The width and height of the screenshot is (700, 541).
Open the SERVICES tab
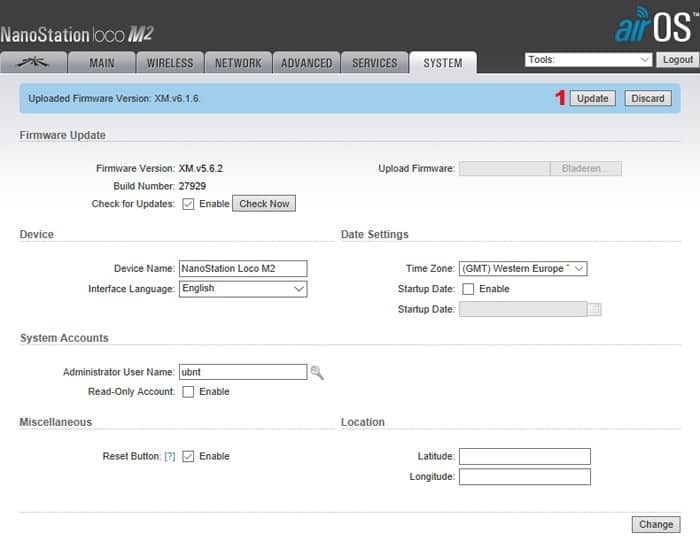[x=375, y=62]
